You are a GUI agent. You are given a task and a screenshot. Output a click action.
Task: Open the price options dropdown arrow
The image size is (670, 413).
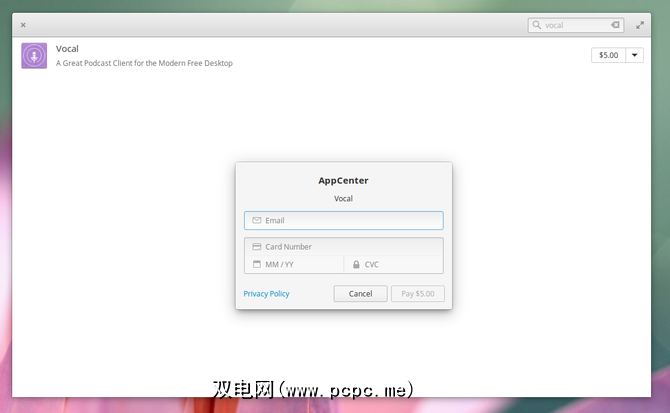[x=635, y=55]
